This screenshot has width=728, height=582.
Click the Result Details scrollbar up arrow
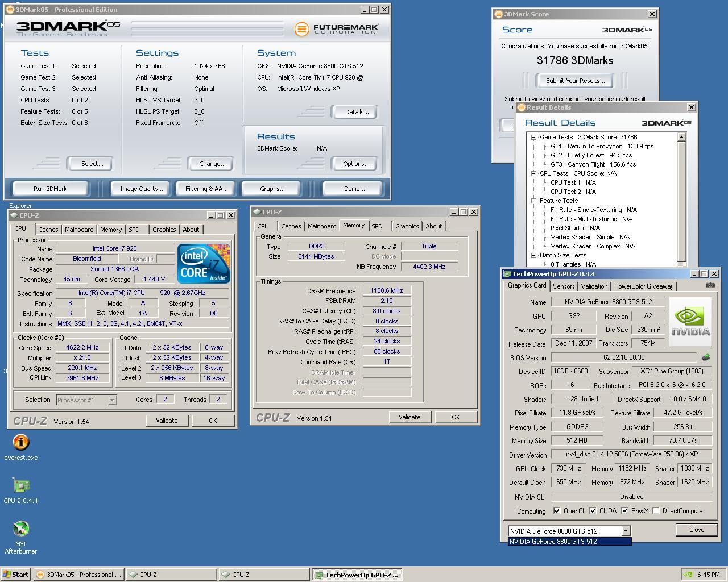681,137
